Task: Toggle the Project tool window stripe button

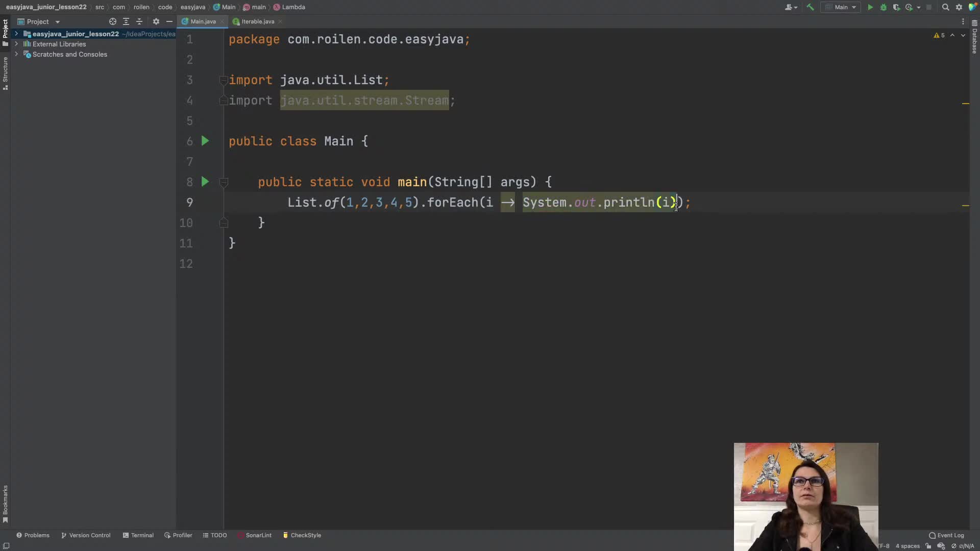Action: click(5, 32)
